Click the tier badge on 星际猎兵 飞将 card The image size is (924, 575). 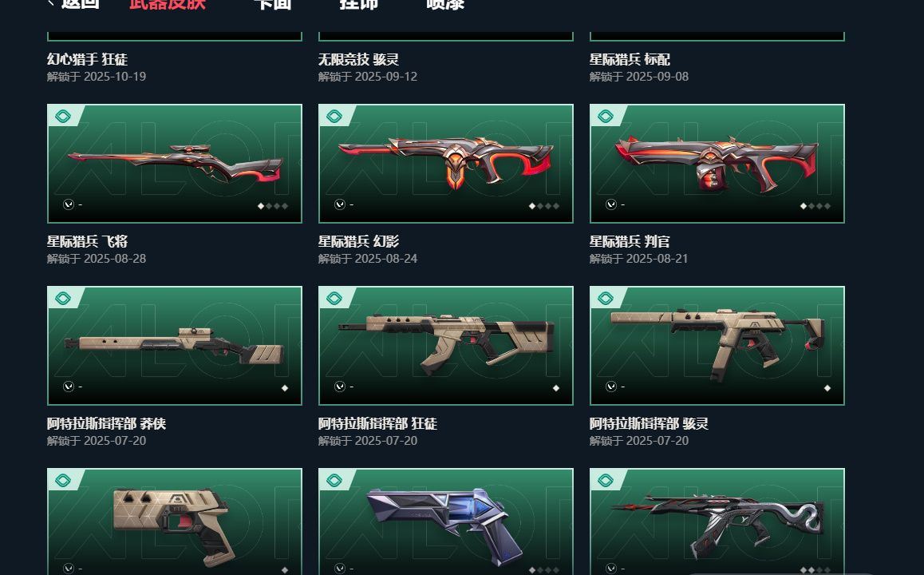click(x=63, y=116)
